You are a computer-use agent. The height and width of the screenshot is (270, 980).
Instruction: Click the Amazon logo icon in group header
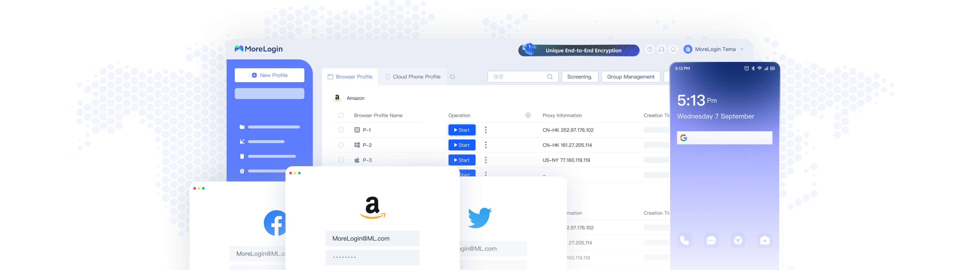click(337, 98)
